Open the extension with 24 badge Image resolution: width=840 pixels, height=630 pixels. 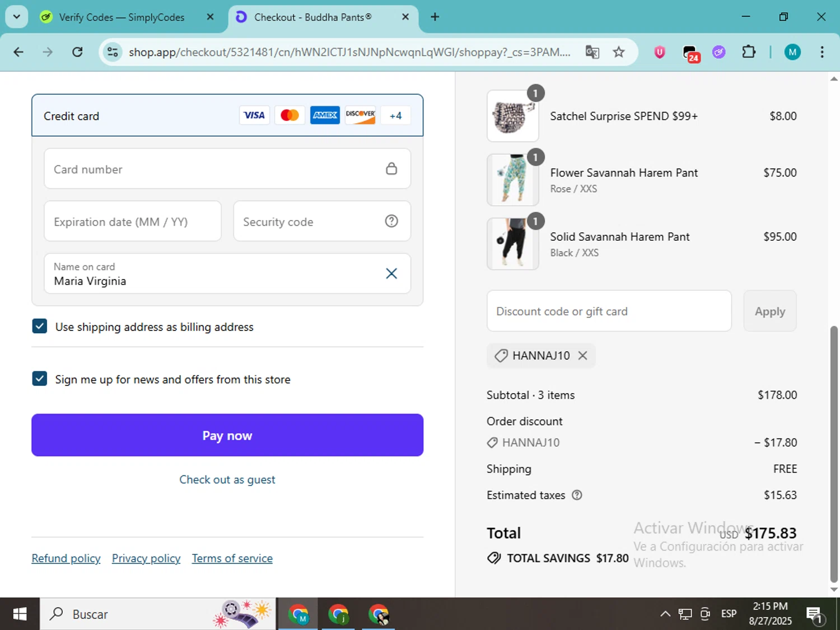(691, 53)
